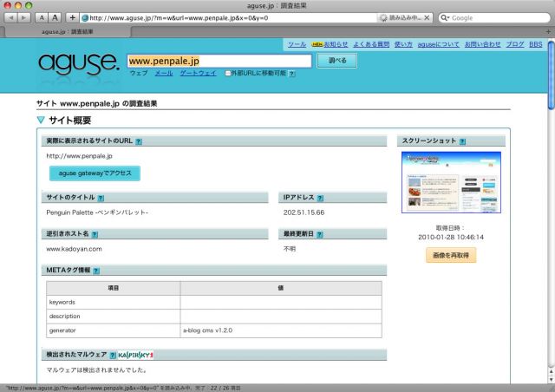The image size is (555, 392).
Task: Click the Penguin Palette site title text
Action: coord(97,212)
